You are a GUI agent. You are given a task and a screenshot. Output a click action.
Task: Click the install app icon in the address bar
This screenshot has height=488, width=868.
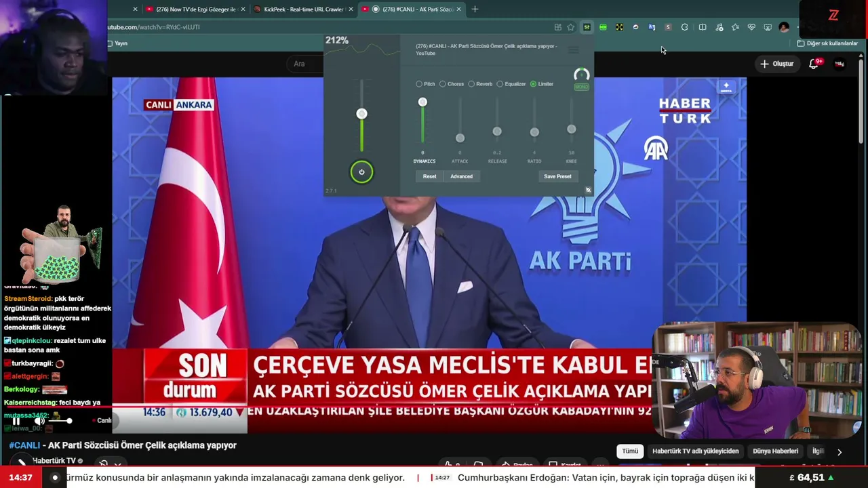coord(557,27)
